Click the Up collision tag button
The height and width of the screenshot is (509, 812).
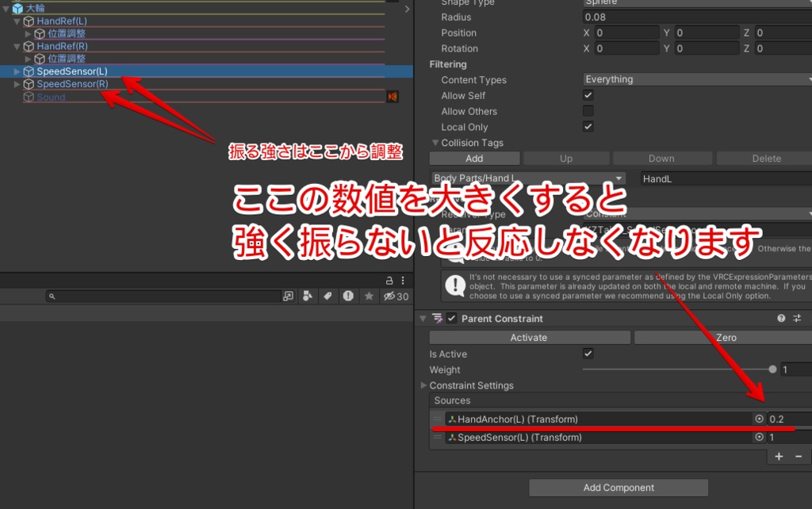pos(566,159)
